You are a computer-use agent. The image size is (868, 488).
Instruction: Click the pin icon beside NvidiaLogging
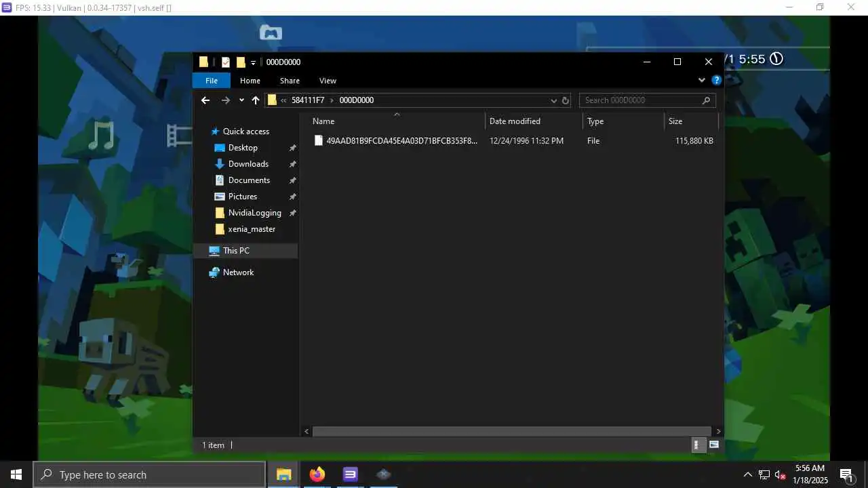pyautogui.click(x=292, y=213)
